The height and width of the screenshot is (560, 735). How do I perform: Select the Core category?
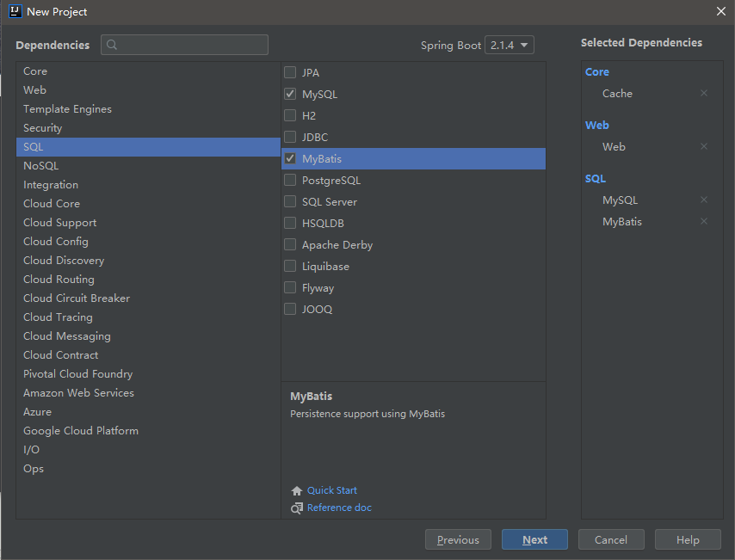[x=148, y=71]
